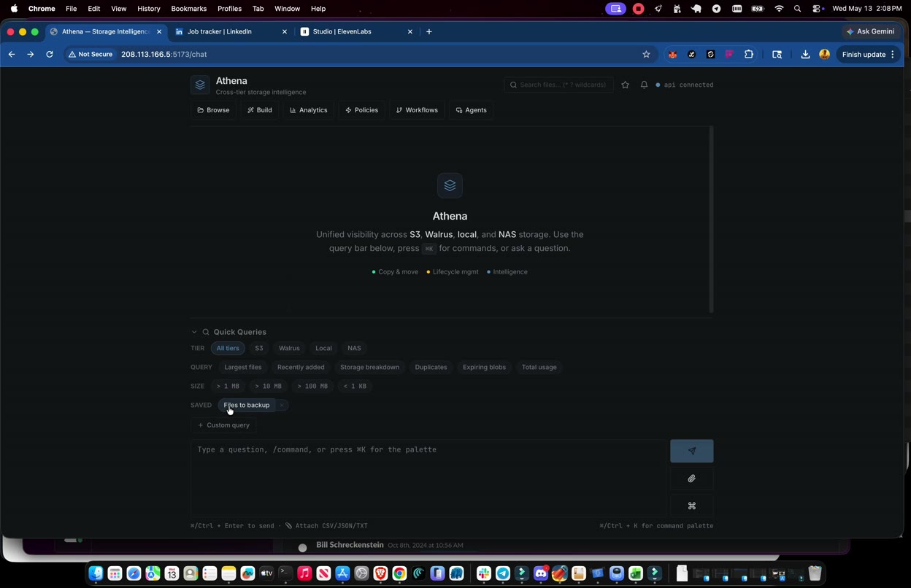Open the Analytics tab
This screenshot has height=588, width=911.
pos(308,110)
